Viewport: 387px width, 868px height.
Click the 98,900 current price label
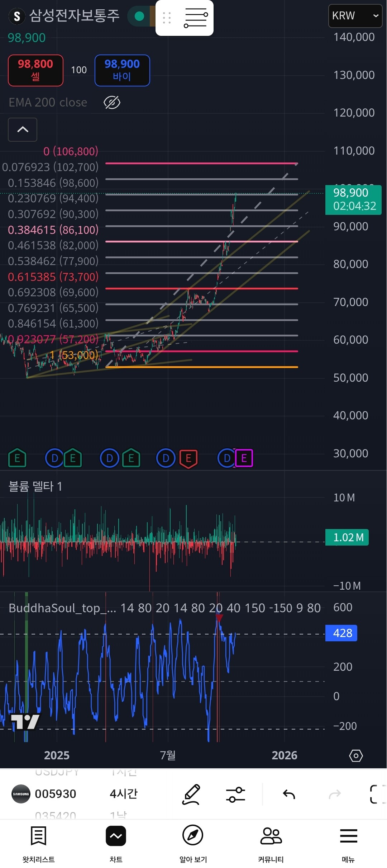(353, 199)
